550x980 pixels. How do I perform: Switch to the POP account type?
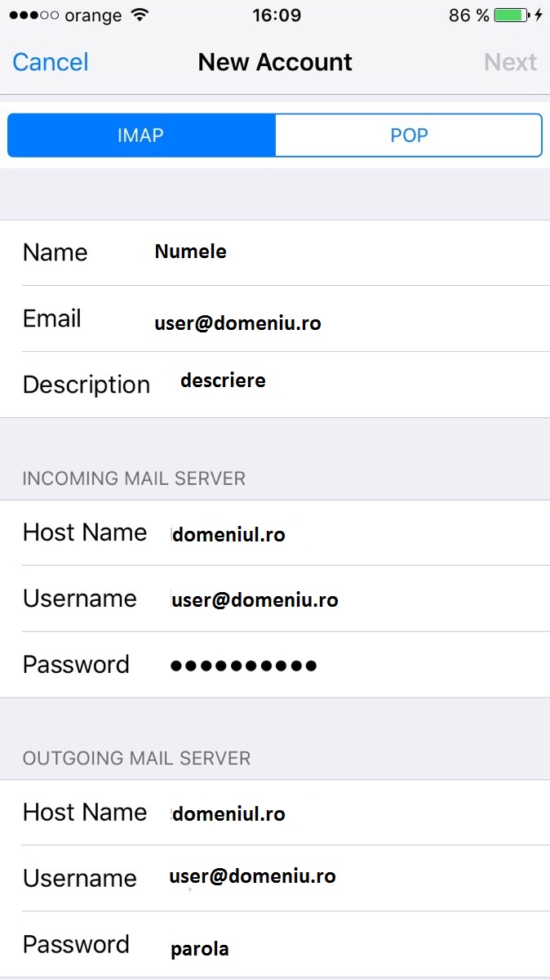409,135
